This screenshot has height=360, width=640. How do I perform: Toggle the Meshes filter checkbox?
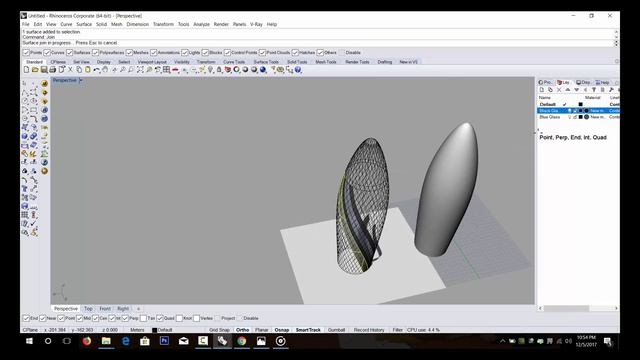tap(129, 53)
